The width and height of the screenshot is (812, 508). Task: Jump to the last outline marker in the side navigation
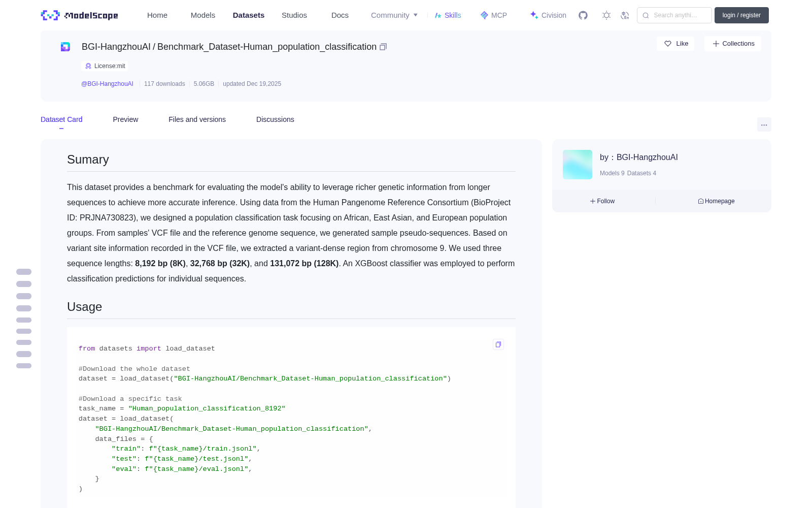pyautogui.click(x=24, y=366)
